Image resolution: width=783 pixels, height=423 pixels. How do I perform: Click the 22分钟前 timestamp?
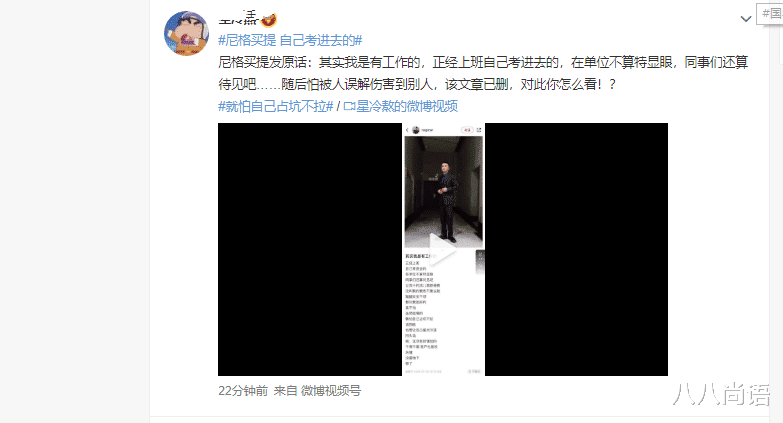click(x=243, y=391)
